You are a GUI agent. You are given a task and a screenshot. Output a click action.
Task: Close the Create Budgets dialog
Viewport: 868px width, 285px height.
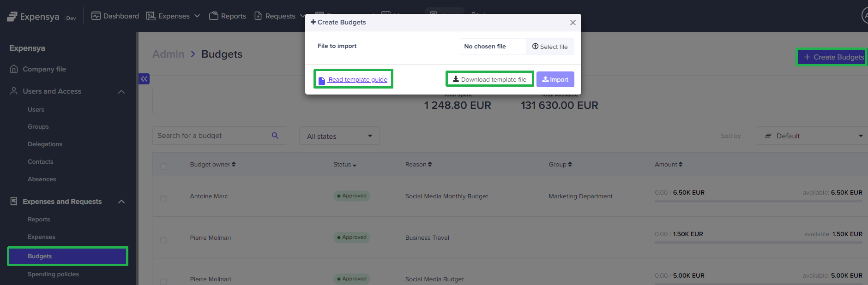pyautogui.click(x=573, y=23)
